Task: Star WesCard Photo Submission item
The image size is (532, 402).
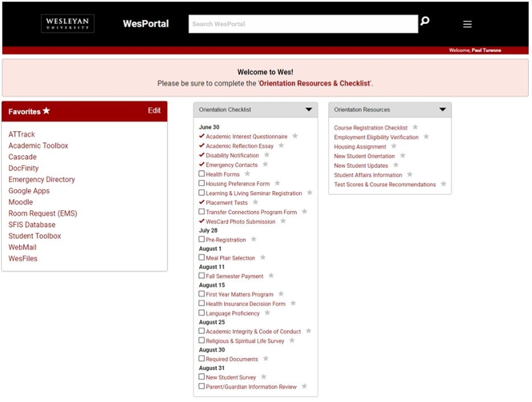Action: (283, 221)
